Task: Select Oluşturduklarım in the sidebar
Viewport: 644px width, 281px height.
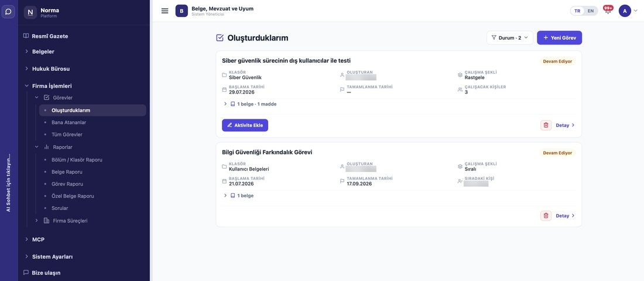Action: tap(93, 110)
